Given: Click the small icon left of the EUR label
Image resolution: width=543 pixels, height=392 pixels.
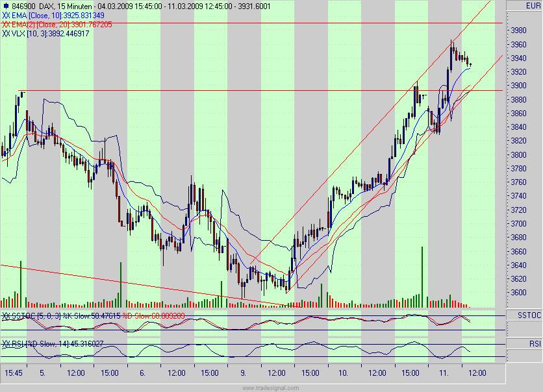Looking at the screenshot, I should click(x=509, y=4).
